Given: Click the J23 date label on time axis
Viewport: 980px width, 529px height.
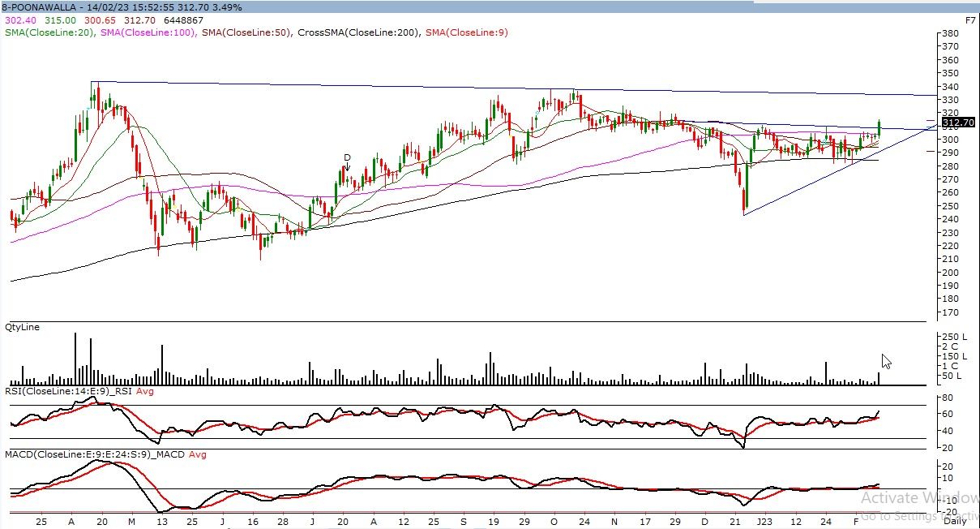Looking at the screenshot, I should coord(764,522).
